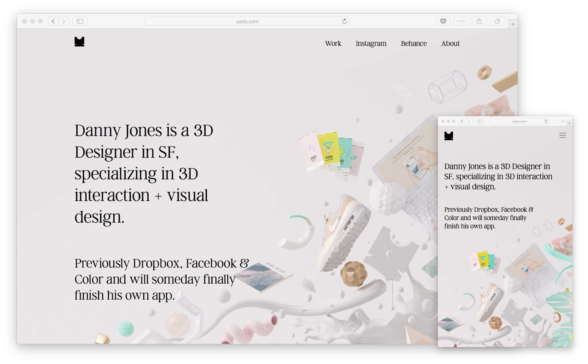Open the Share menu in Safari
588x364 pixels.
pyautogui.click(x=479, y=21)
